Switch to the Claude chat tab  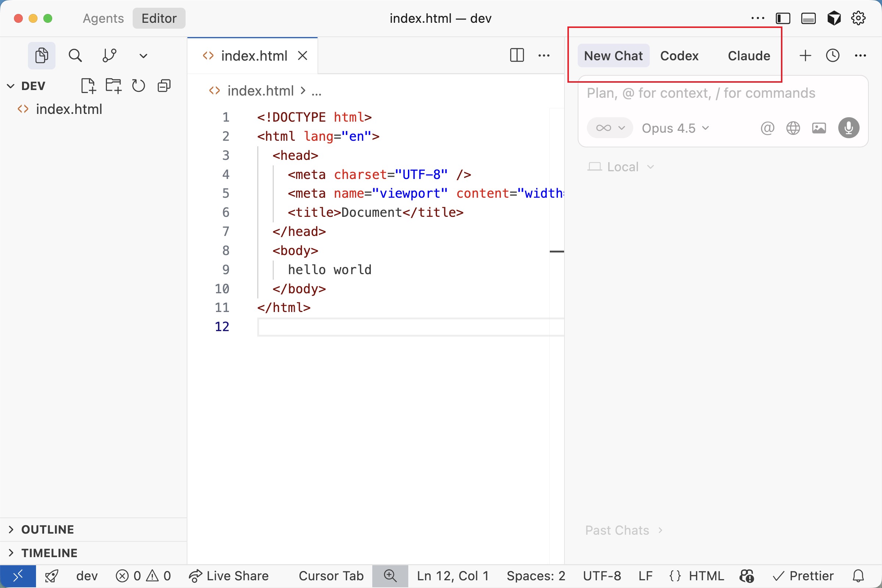point(749,56)
